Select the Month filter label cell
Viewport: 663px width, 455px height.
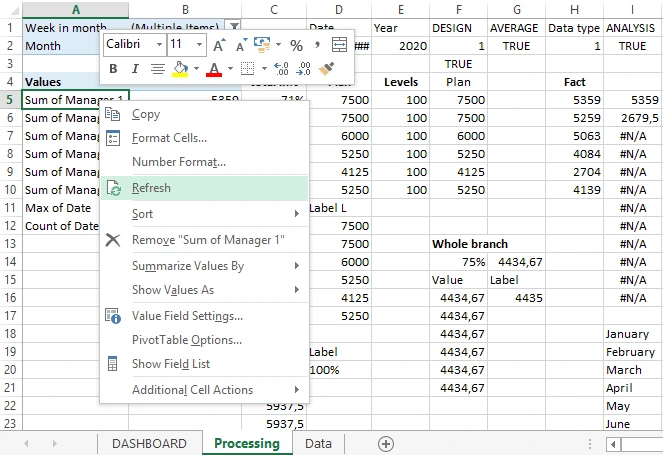pos(61,46)
